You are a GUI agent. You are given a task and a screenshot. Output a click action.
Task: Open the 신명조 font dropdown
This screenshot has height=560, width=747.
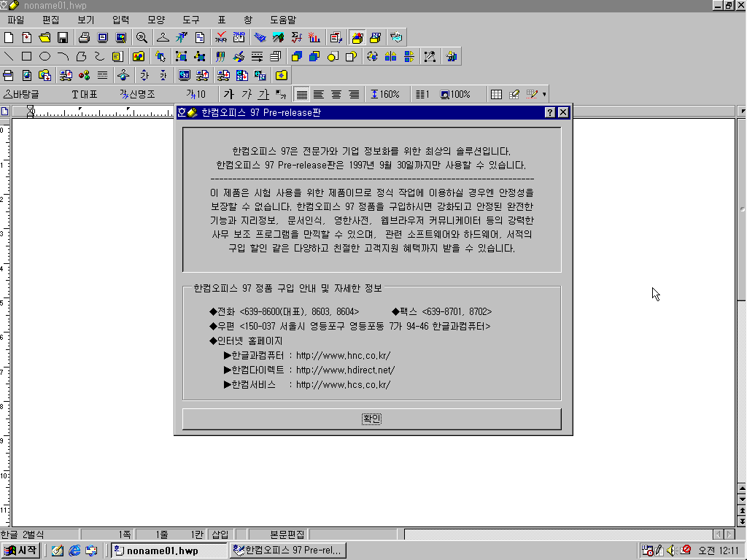point(138,94)
